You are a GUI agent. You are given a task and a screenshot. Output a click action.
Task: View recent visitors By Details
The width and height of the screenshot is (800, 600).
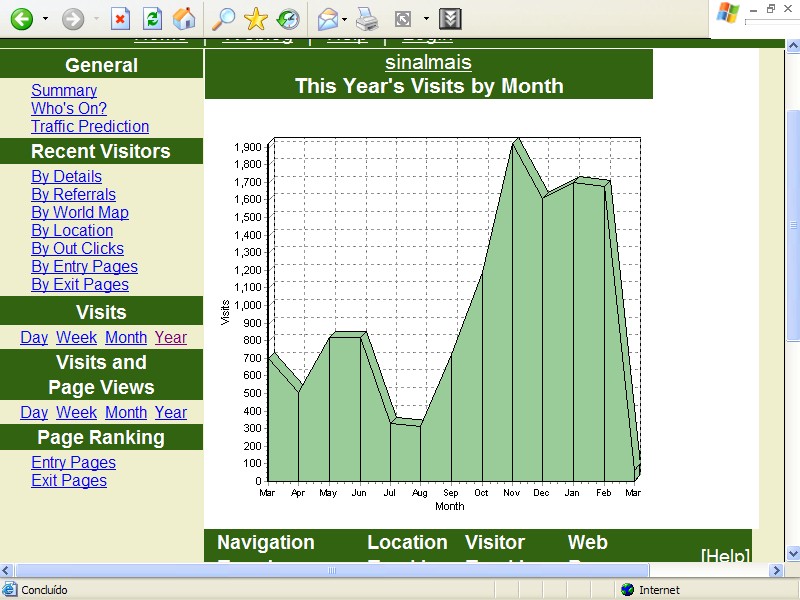(66, 177)
